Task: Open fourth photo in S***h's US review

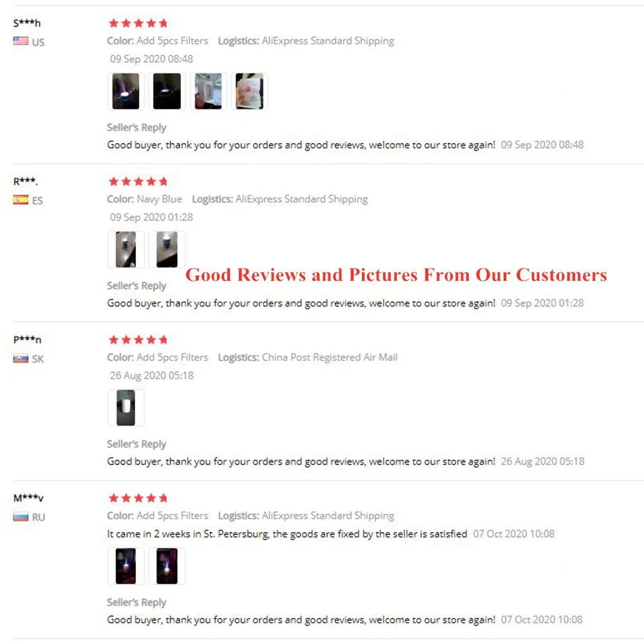Action: (x=249, y=91)
